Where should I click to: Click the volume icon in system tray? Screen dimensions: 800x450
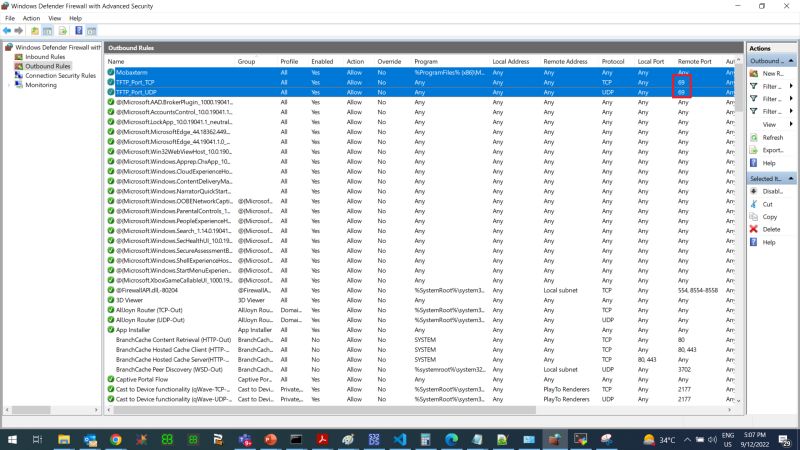pos(712,439)
